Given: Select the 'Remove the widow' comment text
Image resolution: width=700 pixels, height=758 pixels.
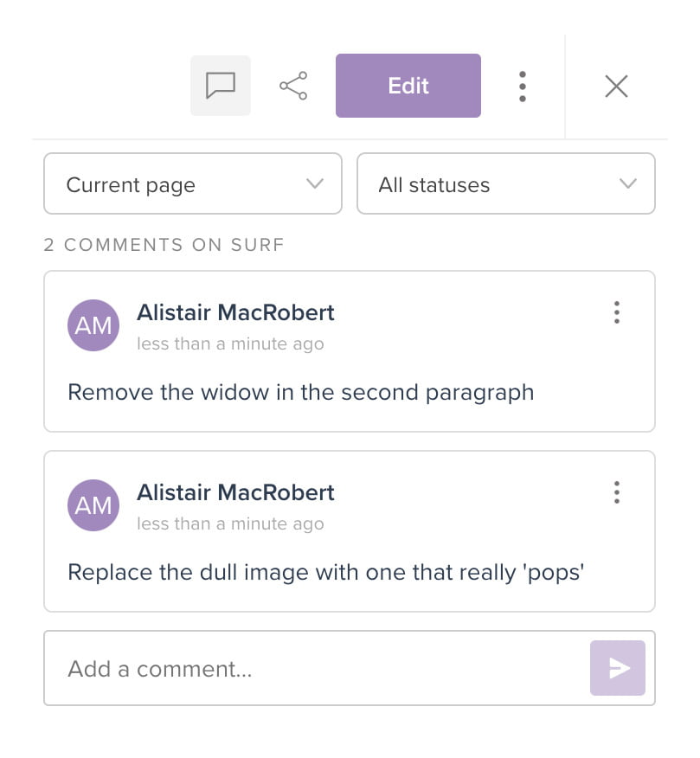Looking at the screenshot, I should (x=300, y=392).
